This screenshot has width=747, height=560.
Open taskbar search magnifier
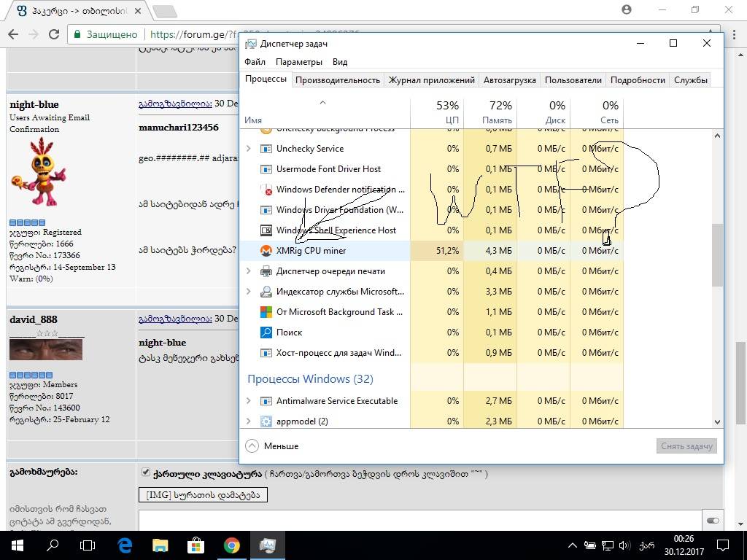(53, 545)
